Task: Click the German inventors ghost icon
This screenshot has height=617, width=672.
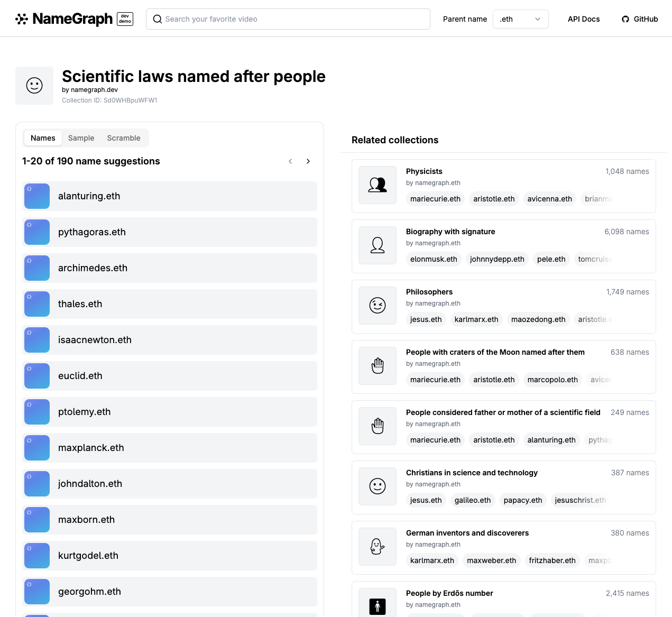Action: [378, 547]
